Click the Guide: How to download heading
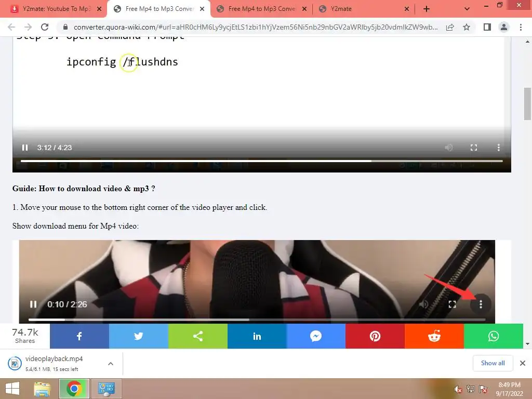Viewport: 532px width, 399px height. 84,189
